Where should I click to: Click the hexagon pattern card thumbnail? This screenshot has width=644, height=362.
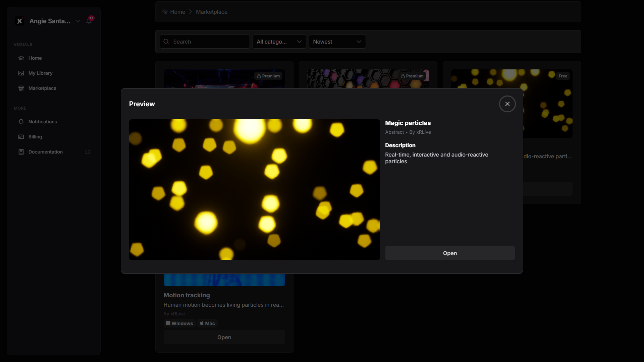(368, 79)
